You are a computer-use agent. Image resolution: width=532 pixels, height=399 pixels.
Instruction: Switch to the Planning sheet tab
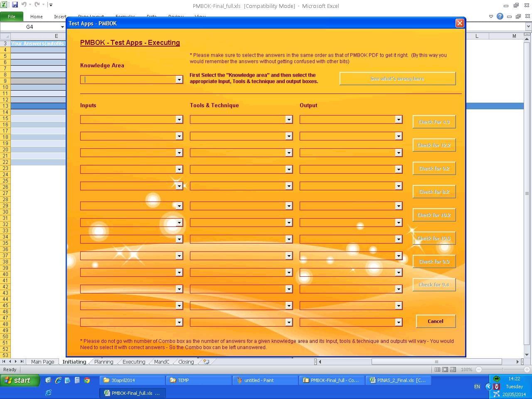point(103,362)
